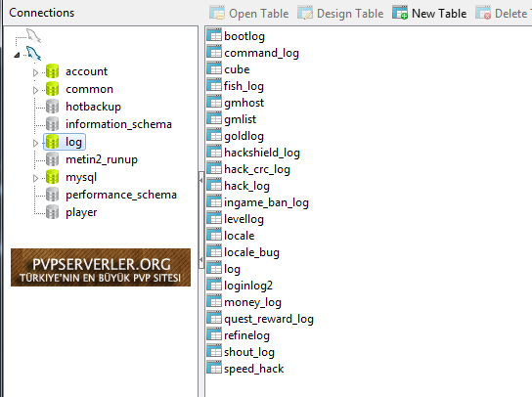
Task: Expand the account database node
Action: click(35, 72)
